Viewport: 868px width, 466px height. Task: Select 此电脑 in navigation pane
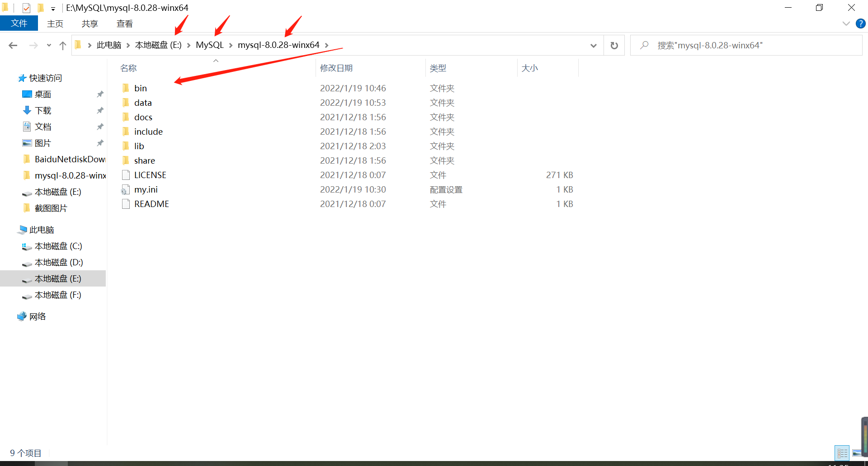[41, 230]
